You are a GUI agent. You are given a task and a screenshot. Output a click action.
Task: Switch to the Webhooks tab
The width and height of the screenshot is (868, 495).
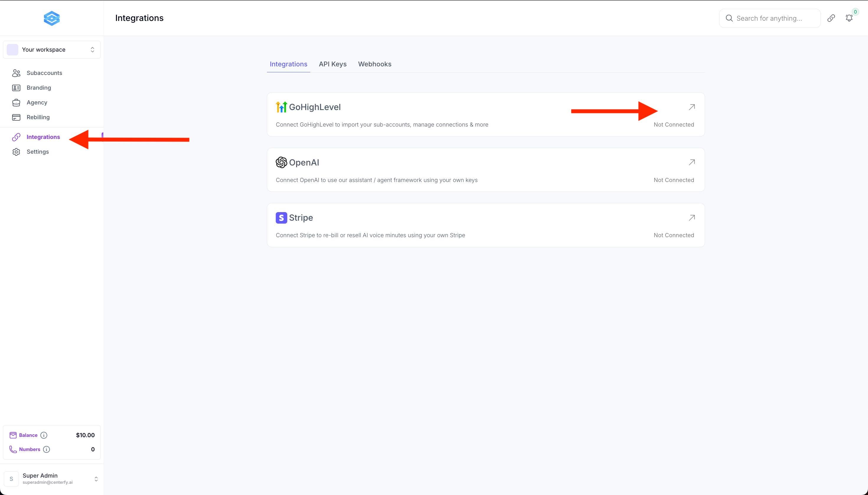coord(374,64)
